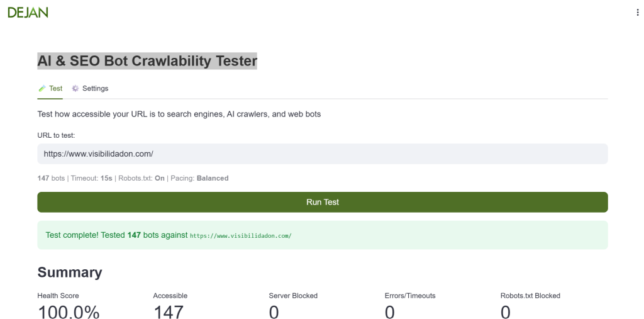Click the 'Robots.txt: On' status text
This screenshot has width=644, height=319.
142,178
